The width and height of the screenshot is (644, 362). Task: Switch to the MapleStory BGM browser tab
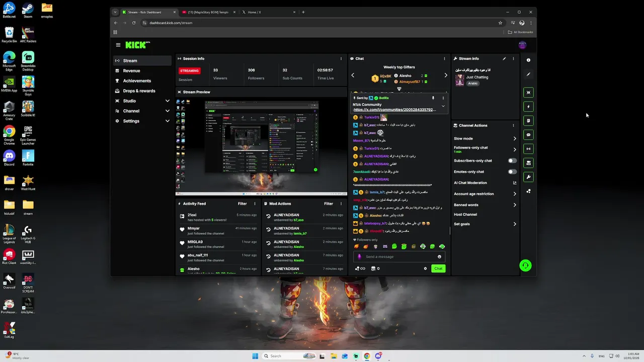(x=208, y=12)
